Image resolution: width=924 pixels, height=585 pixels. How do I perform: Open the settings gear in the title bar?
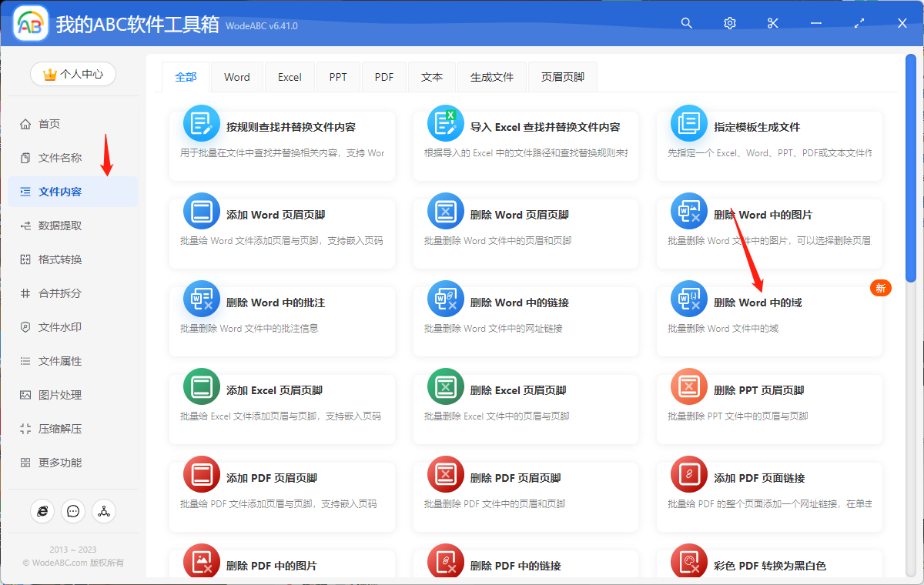point(729,23)
